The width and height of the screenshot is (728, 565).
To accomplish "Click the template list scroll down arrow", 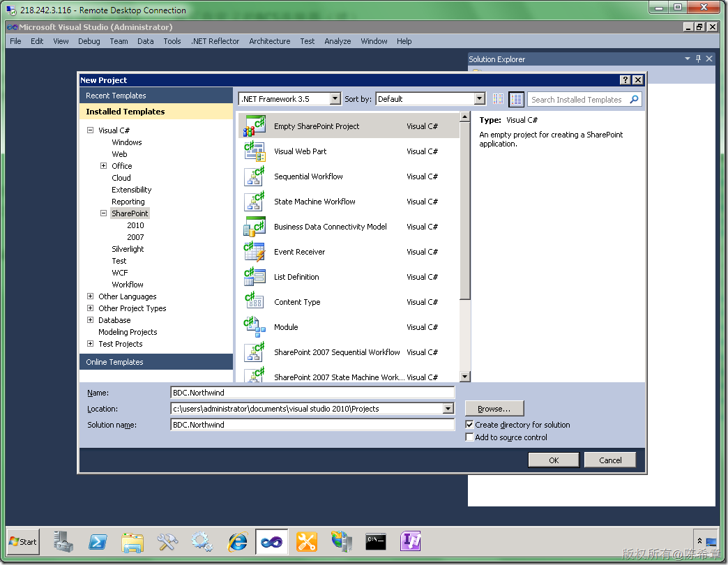I will click(x=464, y=376).
